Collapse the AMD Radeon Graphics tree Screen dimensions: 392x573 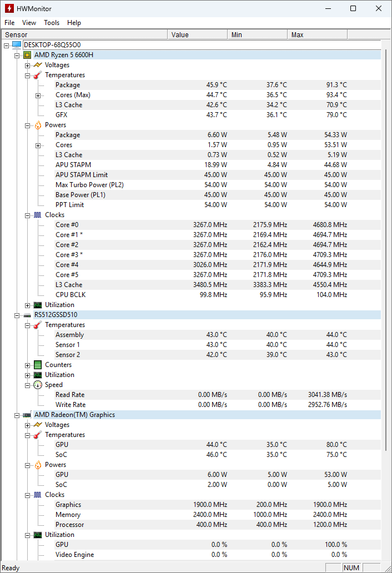tap(17, 415)
